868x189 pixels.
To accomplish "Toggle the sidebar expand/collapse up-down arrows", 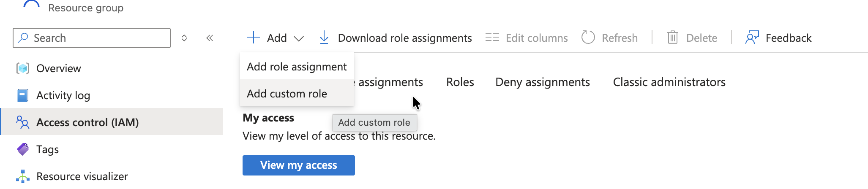I will (x=184, y=38).
